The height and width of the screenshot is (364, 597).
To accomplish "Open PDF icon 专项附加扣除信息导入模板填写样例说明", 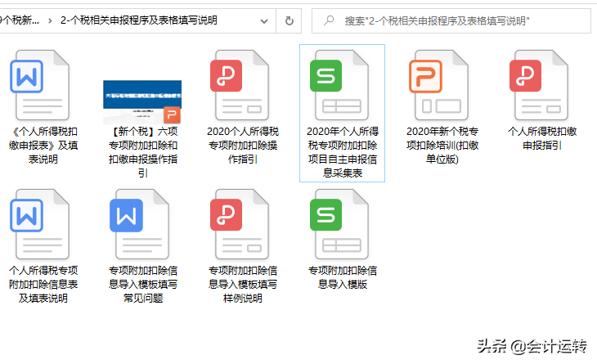I will click(240, 224).
